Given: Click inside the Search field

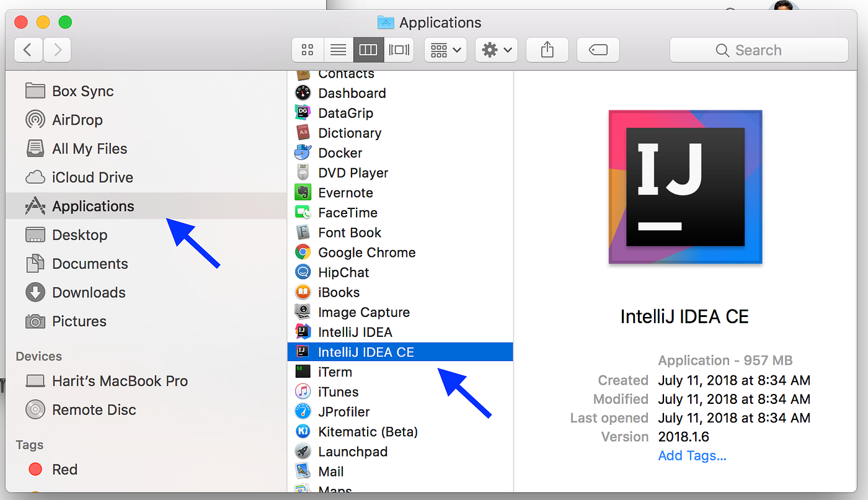Looking at the screenshot, I should [x=759, y=50].
